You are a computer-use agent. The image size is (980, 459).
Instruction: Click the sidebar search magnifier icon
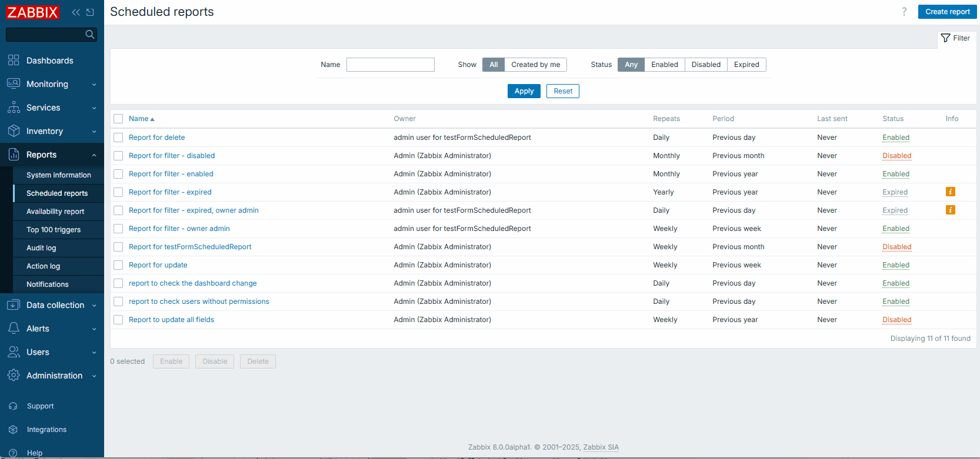pyautogui.click(x=90, y=35)
